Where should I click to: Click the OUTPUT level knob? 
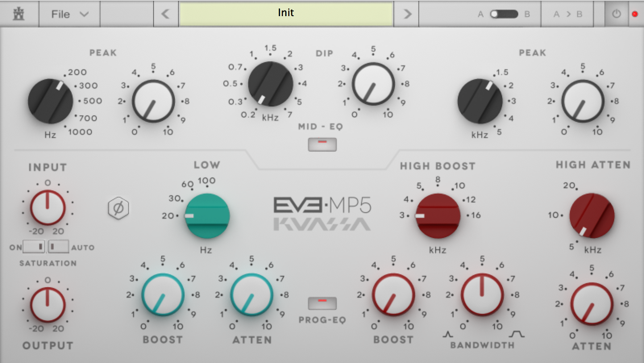click(x=48, y=305)
